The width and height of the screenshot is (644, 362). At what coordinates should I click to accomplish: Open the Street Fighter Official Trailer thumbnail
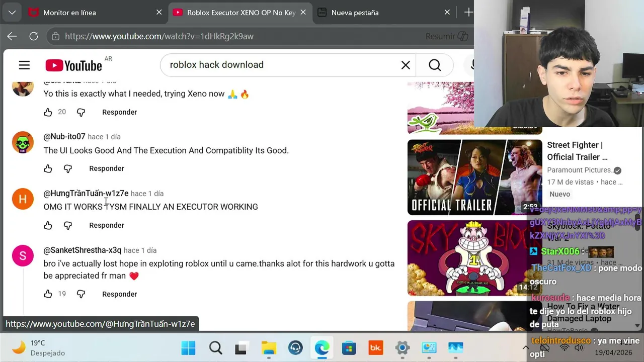[x=474, y=177]
